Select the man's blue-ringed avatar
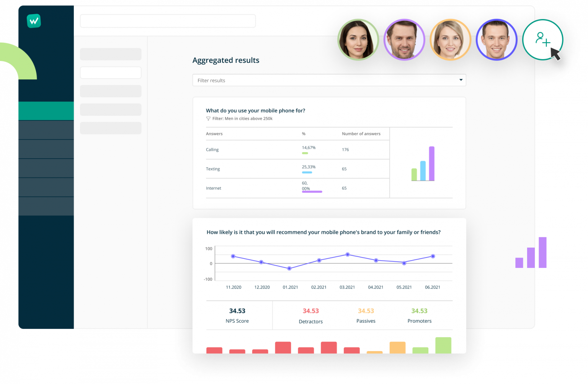 496,40
